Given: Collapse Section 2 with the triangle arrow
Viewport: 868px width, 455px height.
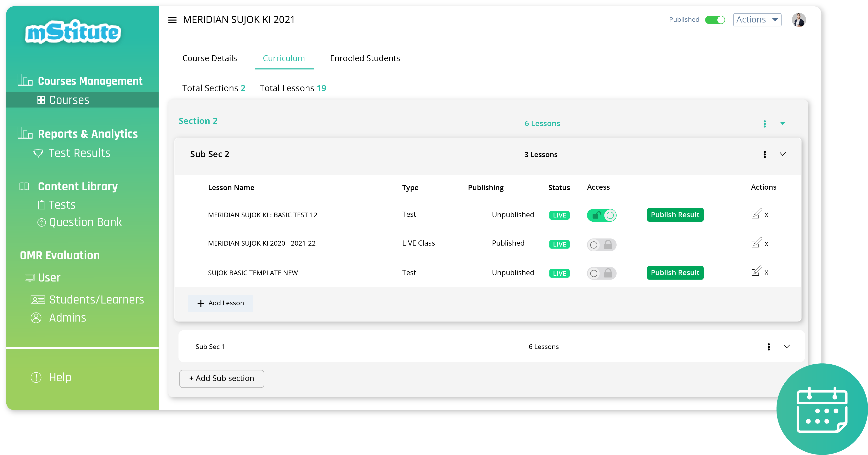Looking at the screenshot, I should (783, 123).
